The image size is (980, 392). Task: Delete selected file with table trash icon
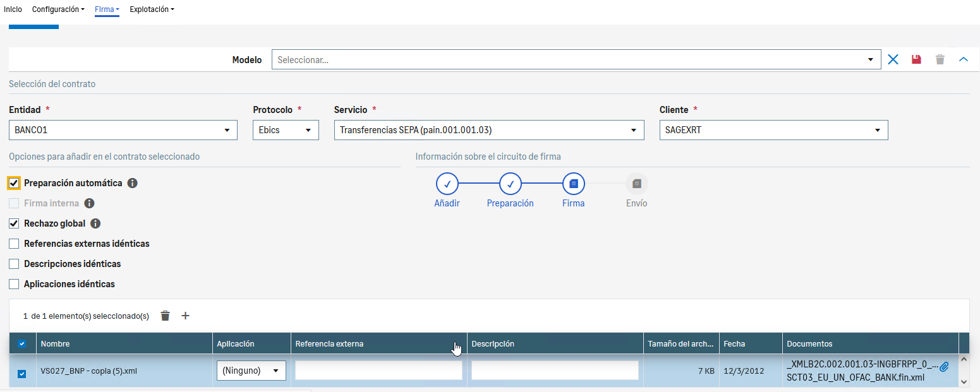[x=165, y=316]
